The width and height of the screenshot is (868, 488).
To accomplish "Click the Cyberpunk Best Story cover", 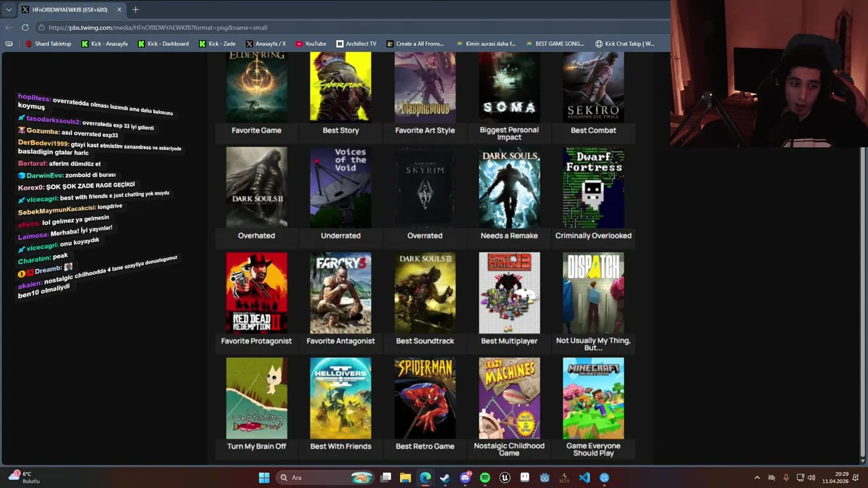I will 340,87.
